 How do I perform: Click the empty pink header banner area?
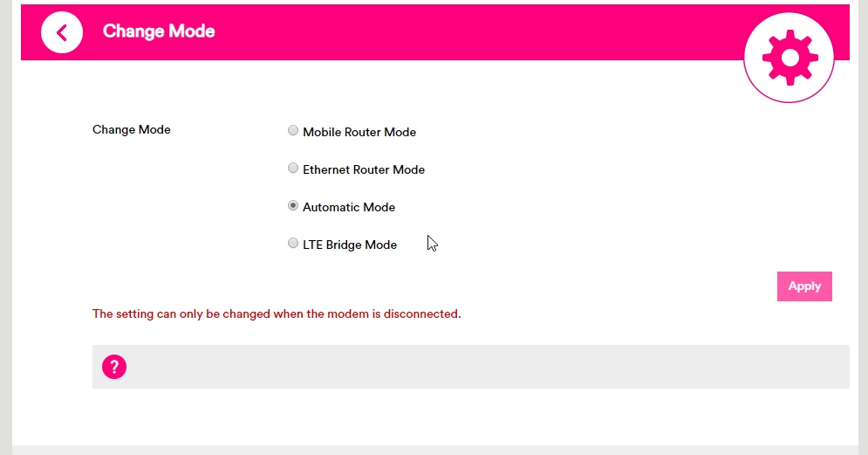(x=480, y=32)
